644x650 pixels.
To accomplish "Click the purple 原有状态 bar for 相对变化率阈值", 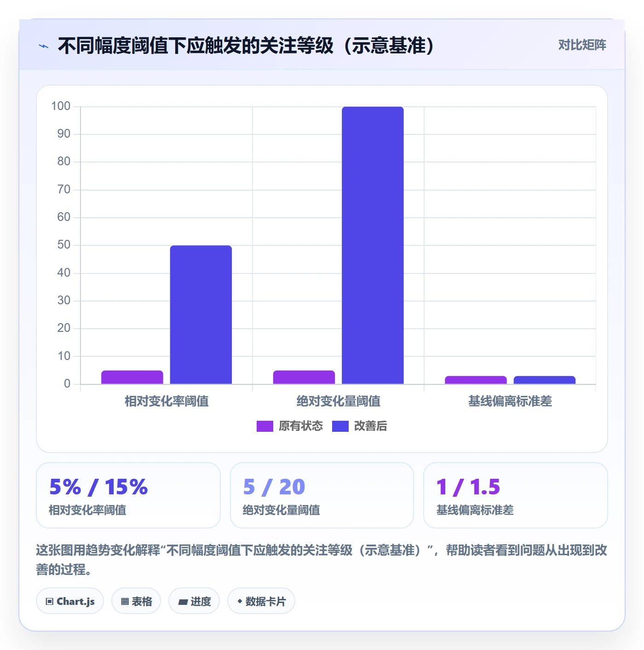I will click(132, 377).
